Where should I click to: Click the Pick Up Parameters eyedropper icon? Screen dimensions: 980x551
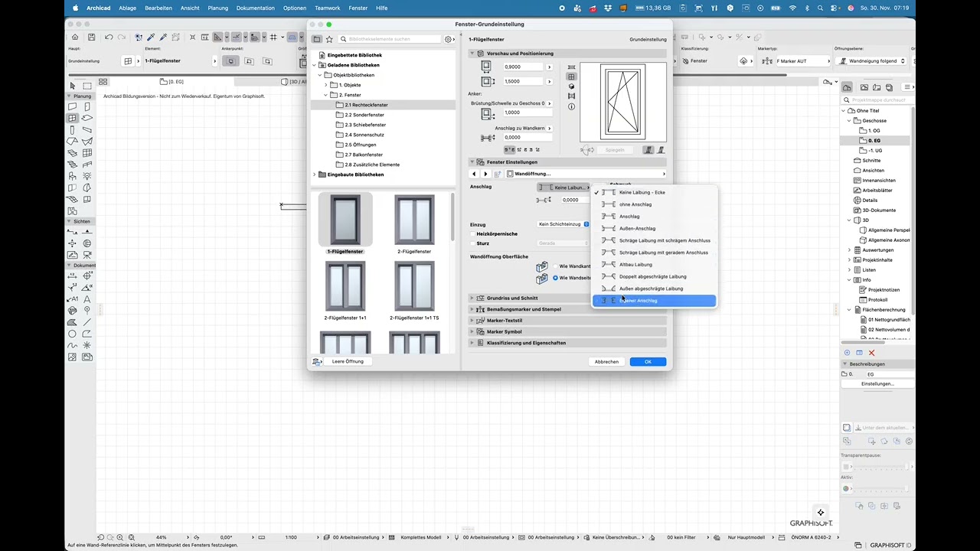pyautogui.click(x=151, y=37)
